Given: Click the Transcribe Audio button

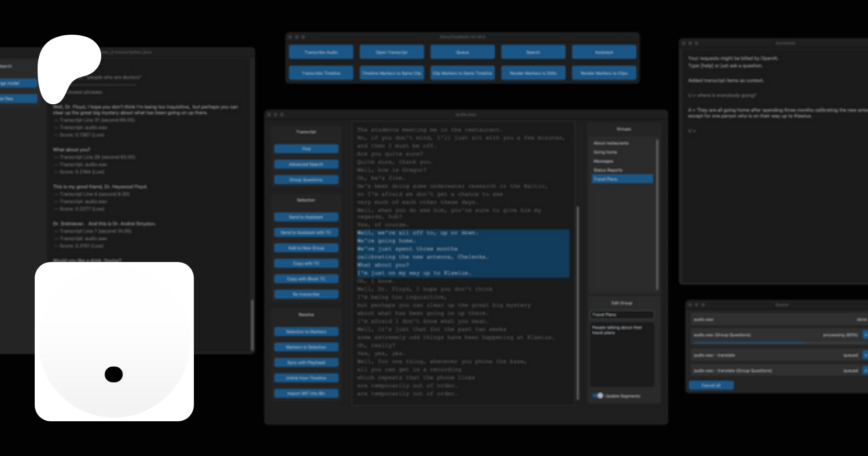Looking at the screenshot, I should 321,52.
